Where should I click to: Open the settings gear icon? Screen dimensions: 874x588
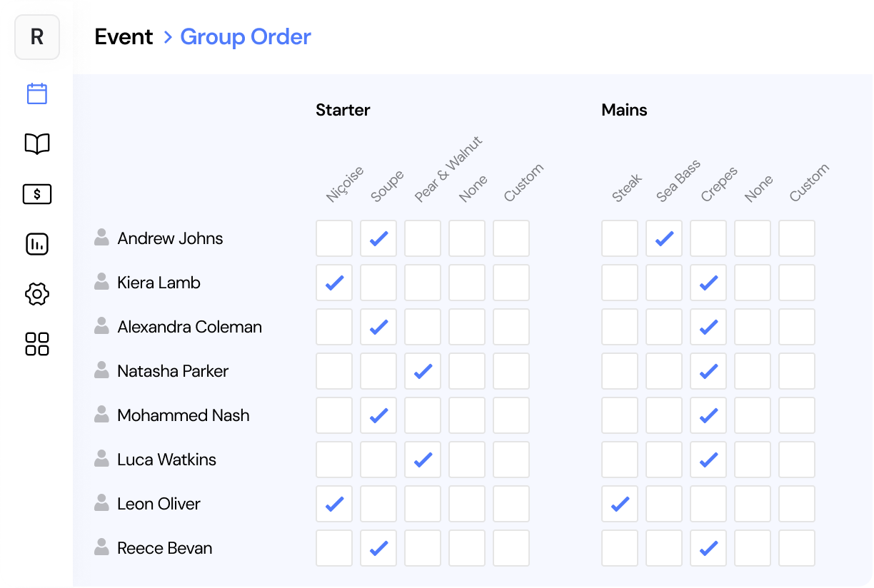tap(36, 293)
